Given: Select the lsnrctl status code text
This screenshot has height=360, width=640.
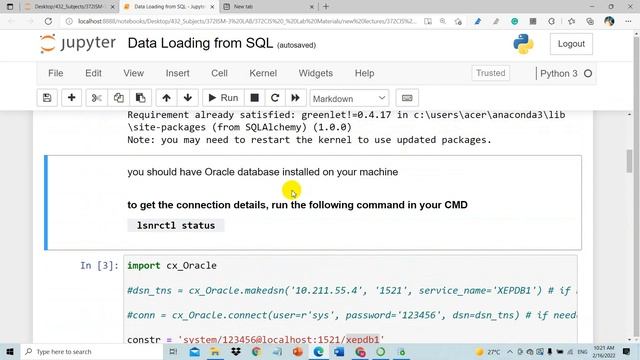Looking at the screenshot, I should [176, 225].
